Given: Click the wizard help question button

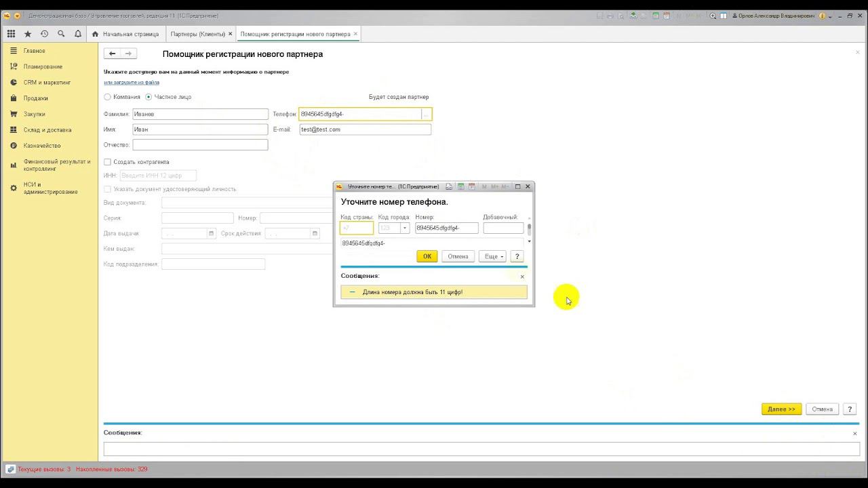Looking at the screenshot, I should [x=850, y=409].
